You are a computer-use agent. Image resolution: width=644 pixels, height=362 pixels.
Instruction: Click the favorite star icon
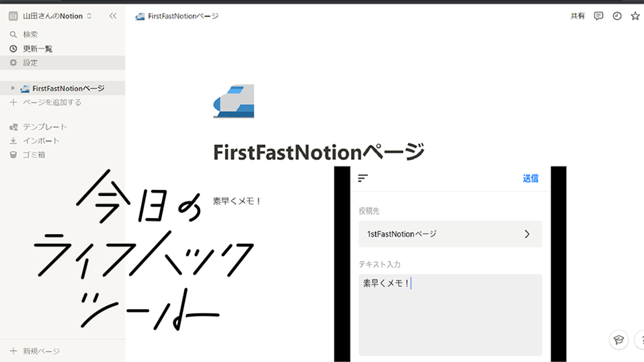pyautogui.click(x=635, y=16)
